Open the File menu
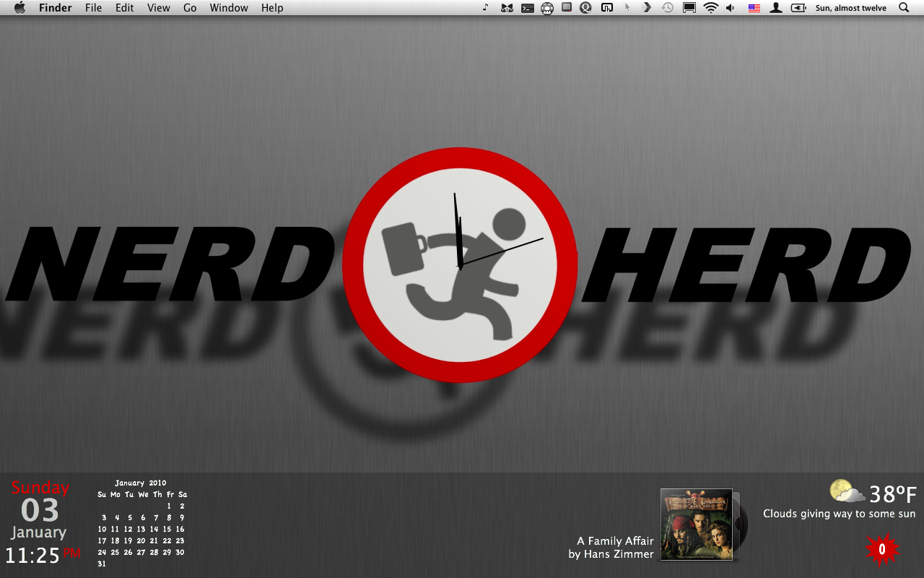 [x=93, y=8]
